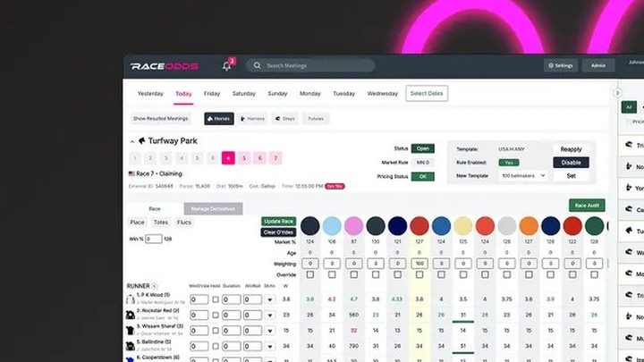Click the Update Race button
644x362 pixels.
pos(278,222)
